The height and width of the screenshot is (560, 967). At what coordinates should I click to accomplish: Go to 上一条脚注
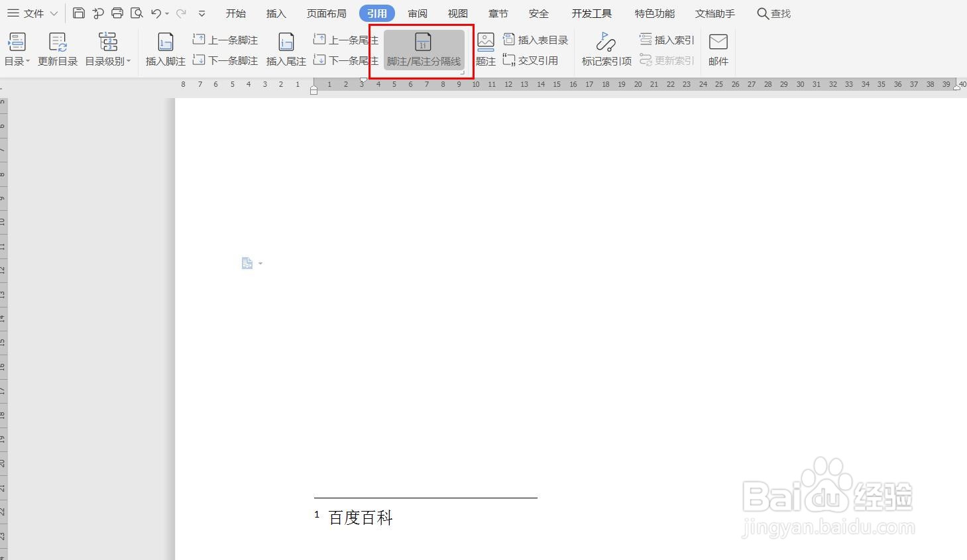coord(225,40)
